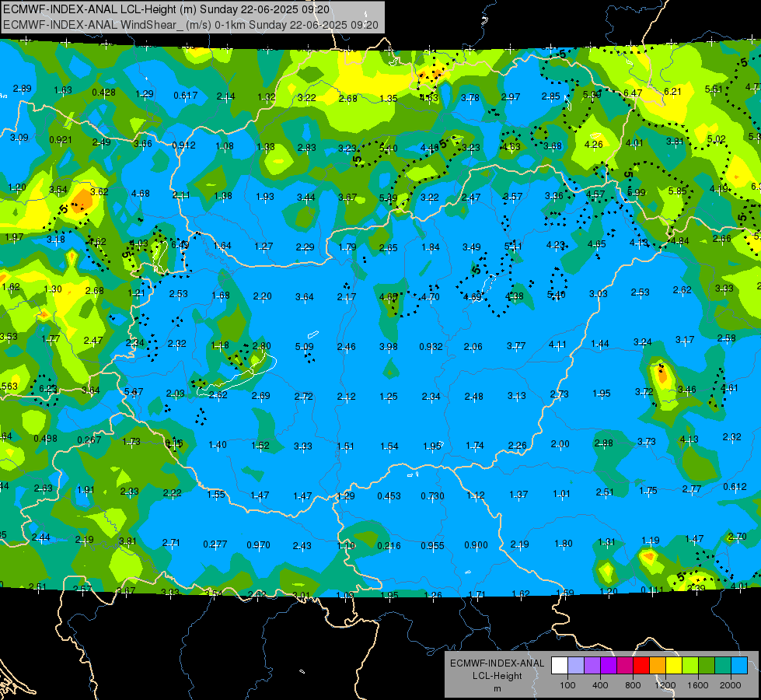Viewport: 761px width, 700px height.
Task: Click the wind shear value '5.40'
Action: tap(557, 294)
